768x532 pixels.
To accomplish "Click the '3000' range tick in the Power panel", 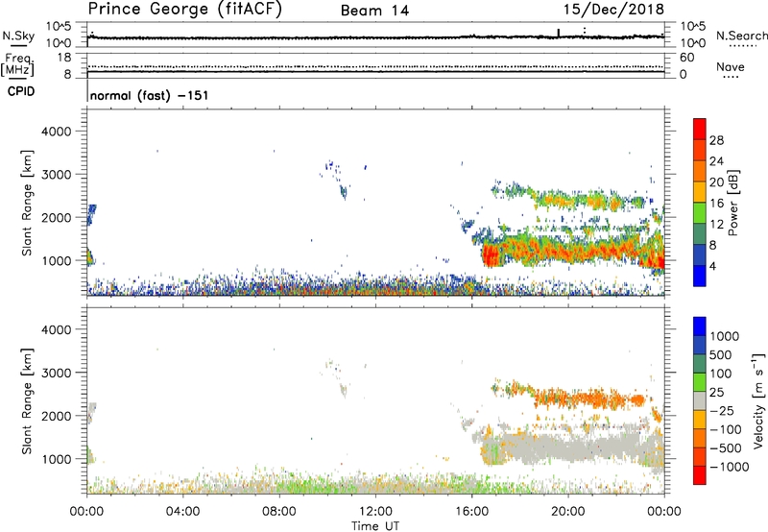I will [56, 175].
